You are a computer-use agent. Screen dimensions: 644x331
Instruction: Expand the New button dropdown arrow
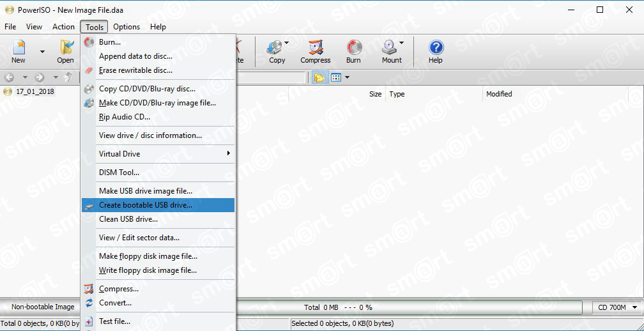tap(42, 52)
